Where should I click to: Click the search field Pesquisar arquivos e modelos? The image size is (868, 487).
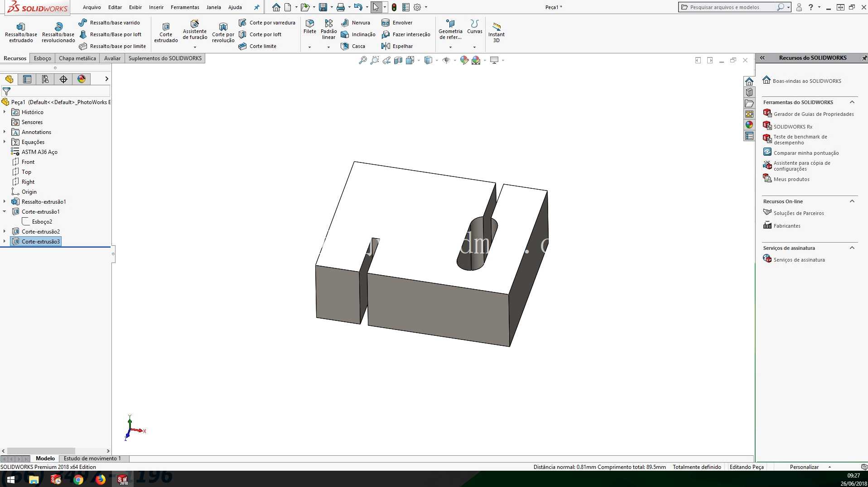(728, 7)
